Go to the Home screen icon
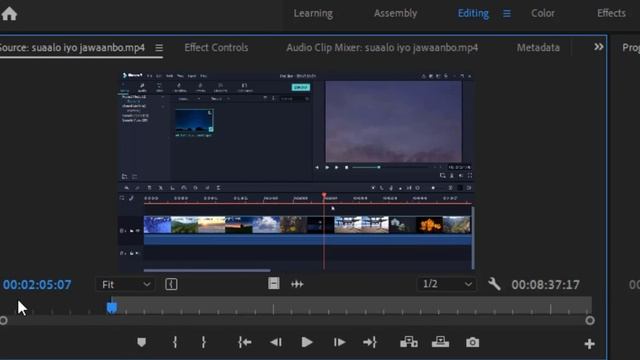This screenshot has width=640, height=360. (9, 13)
